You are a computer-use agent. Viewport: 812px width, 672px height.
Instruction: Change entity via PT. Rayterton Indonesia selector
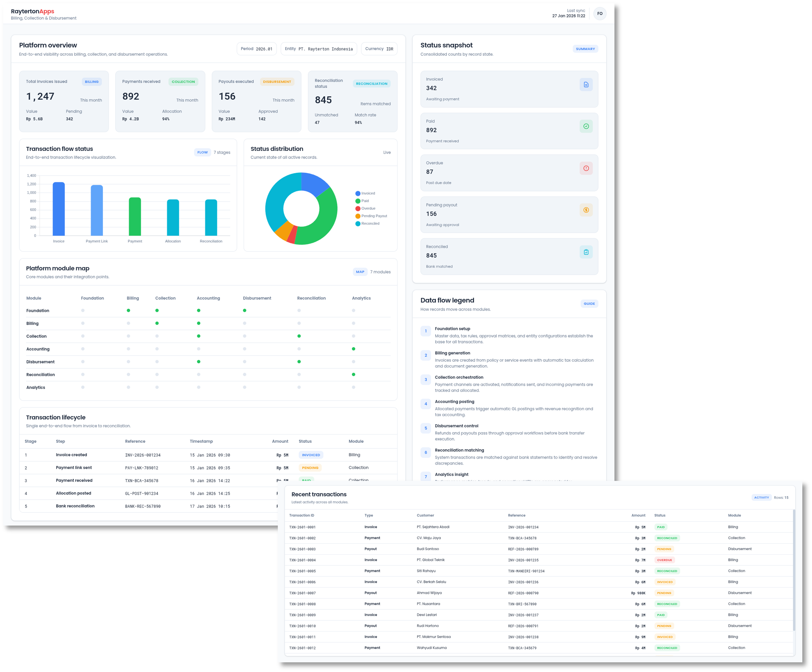coord(319,49)
